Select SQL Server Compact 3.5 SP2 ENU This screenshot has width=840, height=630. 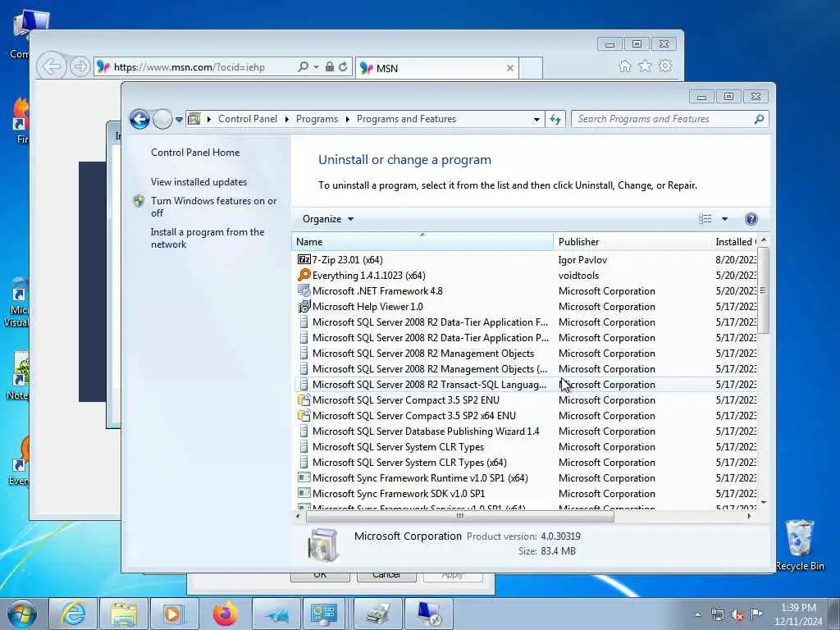pyautogui.click(x=527, y=399)
